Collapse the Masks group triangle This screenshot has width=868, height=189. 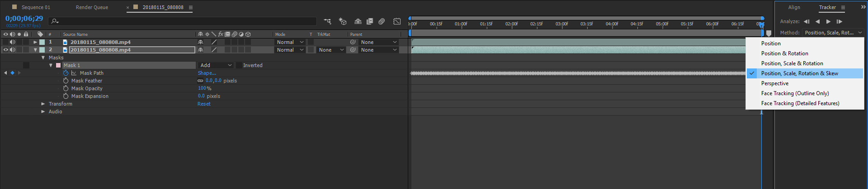(x=43, y=58)
